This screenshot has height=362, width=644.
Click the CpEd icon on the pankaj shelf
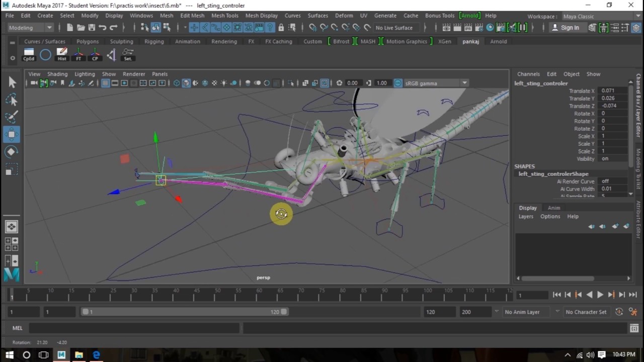[x=29, y=54]
